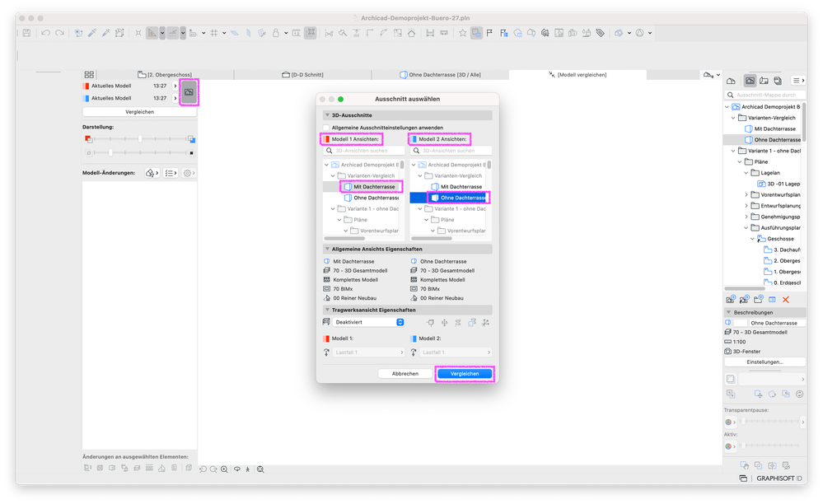Adjust the red-blue Darstellung slider
Screen dimensions: 823x504
(140, 139)
